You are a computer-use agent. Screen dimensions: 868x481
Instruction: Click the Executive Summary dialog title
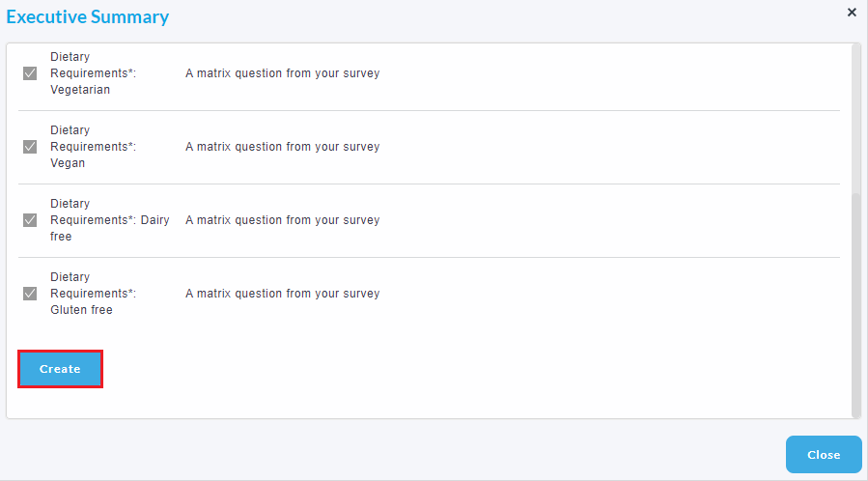click(88, 16)
